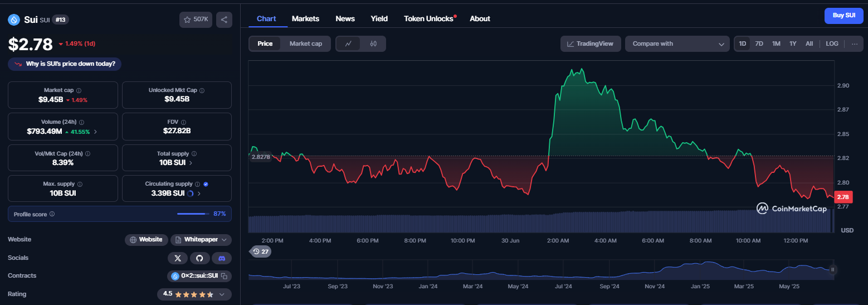Image resolution: width=868 pixels, height=305 pixels.
Task: Click the Sui coin logo icon
Action: point(14,20)
